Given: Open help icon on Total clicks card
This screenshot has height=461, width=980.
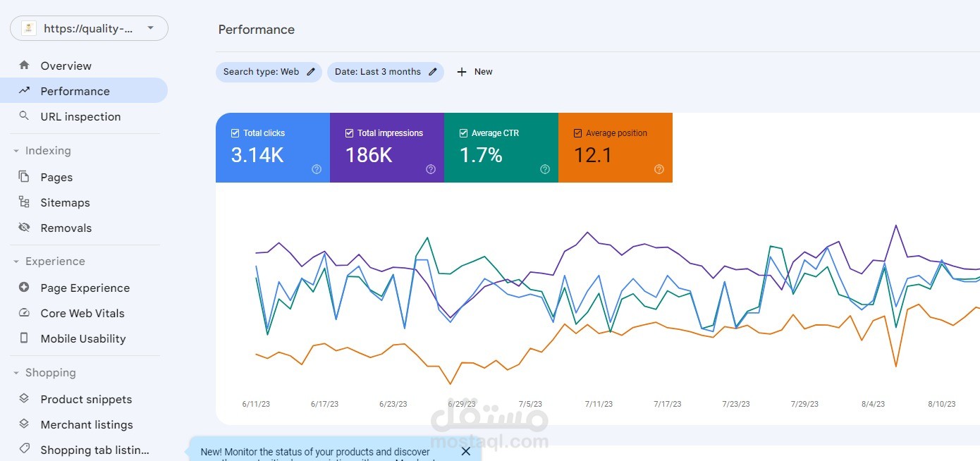Looking at the screenshot, I should click(317, 169).
